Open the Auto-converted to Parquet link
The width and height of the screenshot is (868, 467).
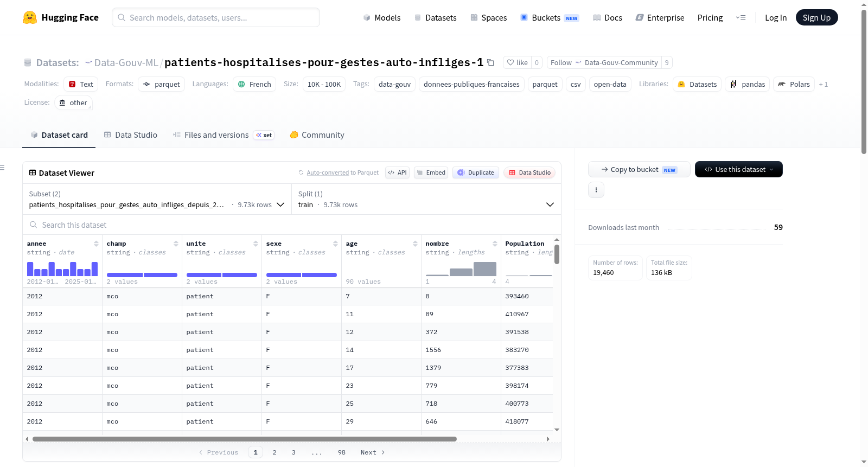328,172
